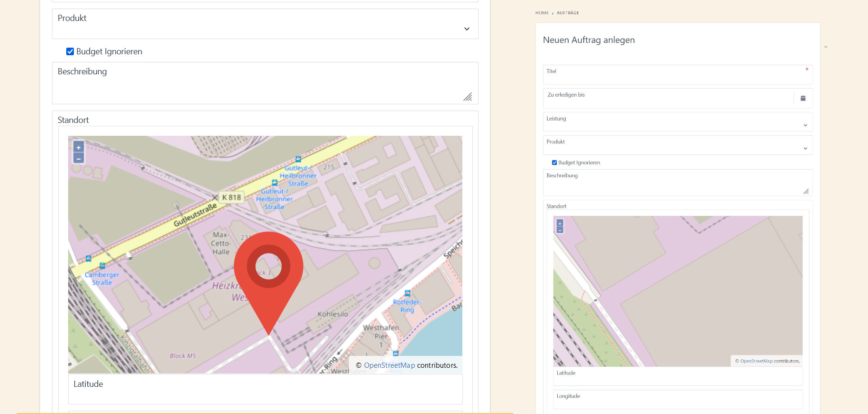Viewport: 868px width, 414px height.
Task: Click the Standort label in left form
Action: pyautogui.click(x=73, y=120)
